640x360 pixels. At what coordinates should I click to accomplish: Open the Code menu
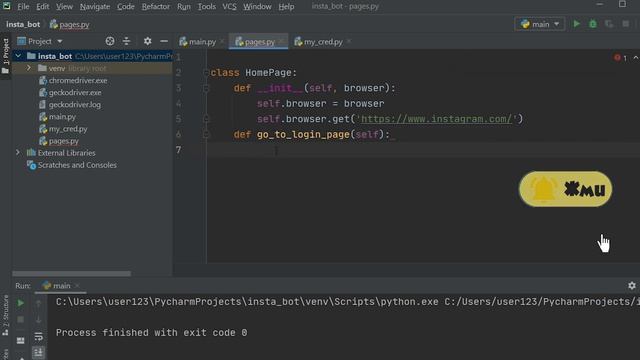click(126, 7)
